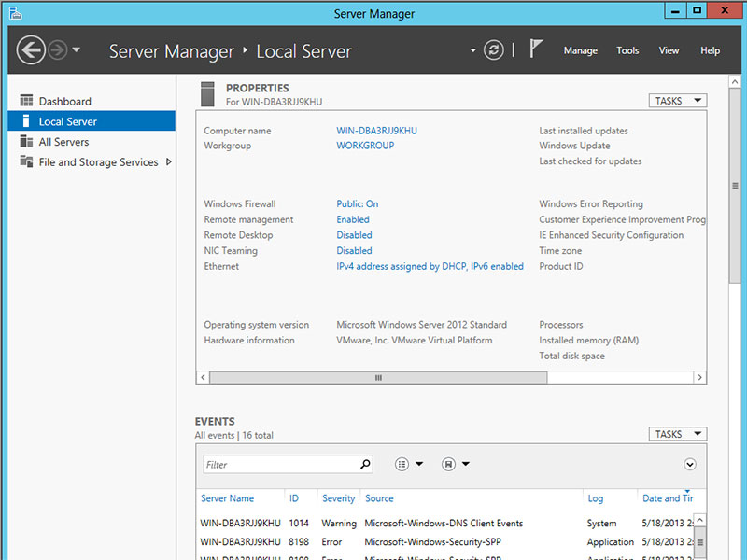Open the Properties TASKS dropdown
Viewport: 747px width, 560px height.
click(678, 101)
